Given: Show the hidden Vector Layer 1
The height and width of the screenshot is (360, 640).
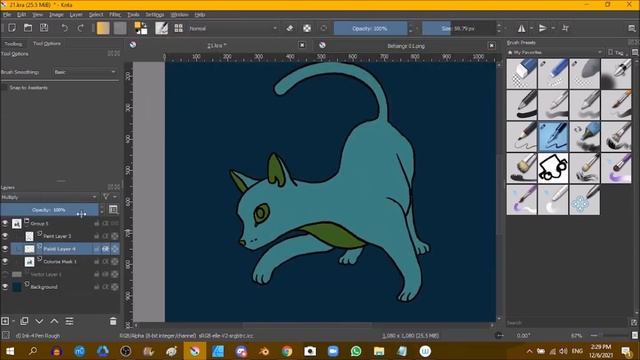Looking at the screenshot, I should (5, 274).
